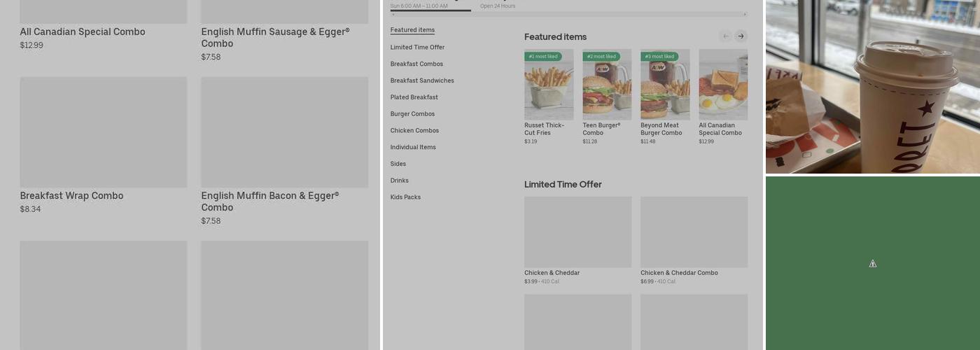Open the Drinks category link
Image resolution: width=980 pixels, height=350 pixels.
[399, 181]
